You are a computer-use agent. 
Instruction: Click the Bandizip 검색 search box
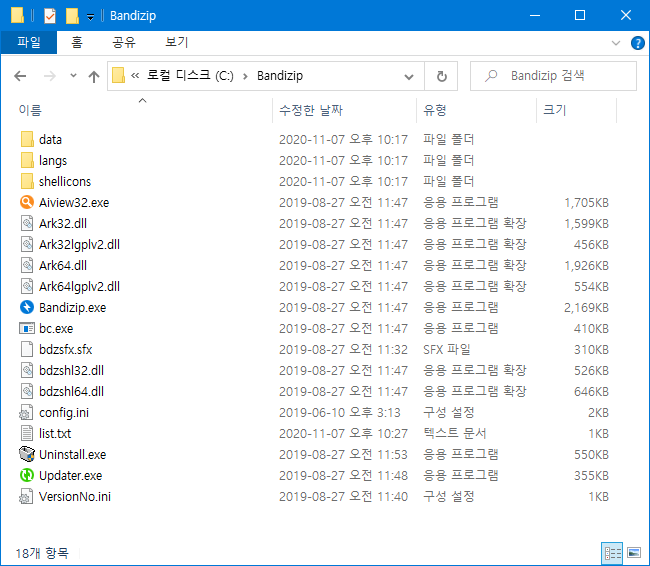(x=553, y=76)
